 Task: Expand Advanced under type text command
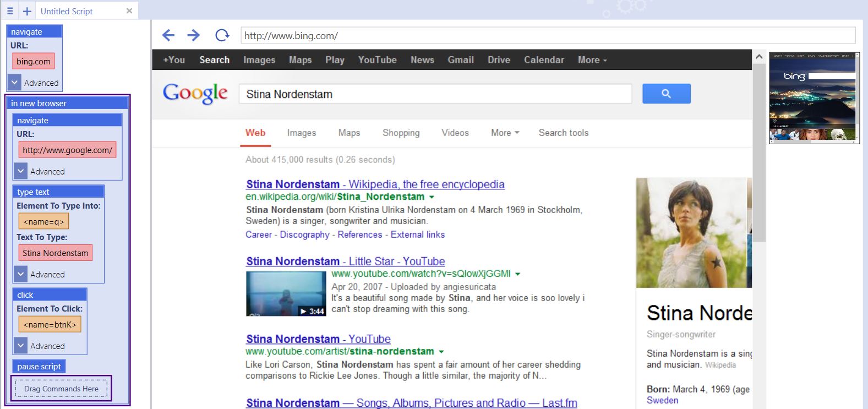click(21, 274)
